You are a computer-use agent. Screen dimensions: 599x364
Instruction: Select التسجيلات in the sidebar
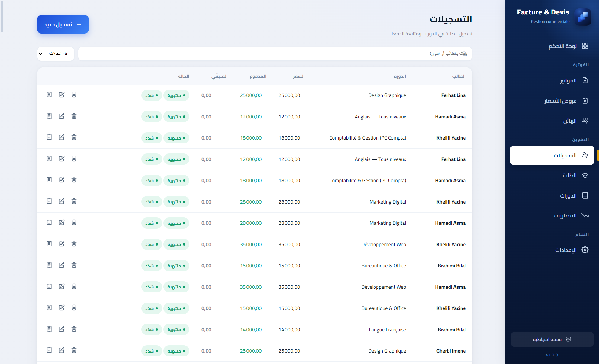(x=552, y=155)
